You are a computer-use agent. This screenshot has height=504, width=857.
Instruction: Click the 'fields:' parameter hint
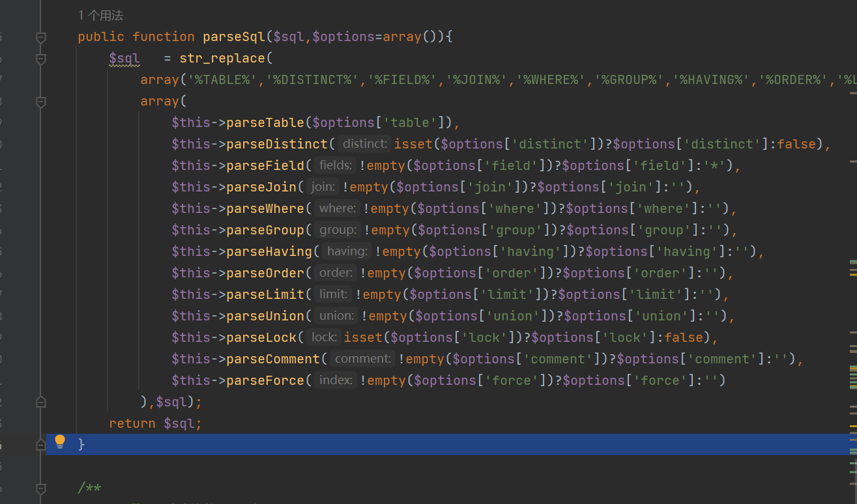point(335,165)
